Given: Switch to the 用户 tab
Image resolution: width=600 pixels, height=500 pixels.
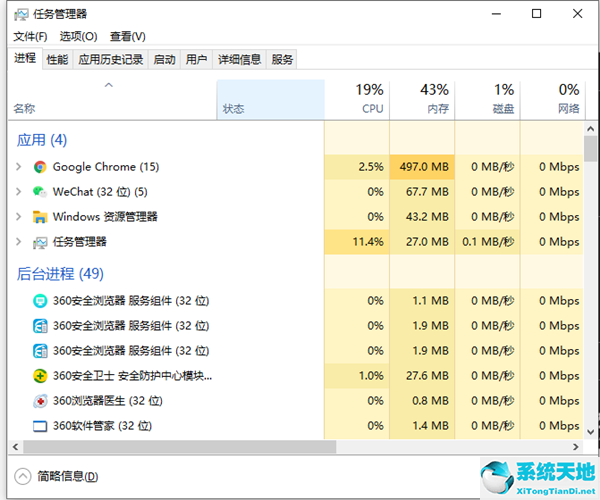Looking at the screenshot, I should tap(196, 60).
